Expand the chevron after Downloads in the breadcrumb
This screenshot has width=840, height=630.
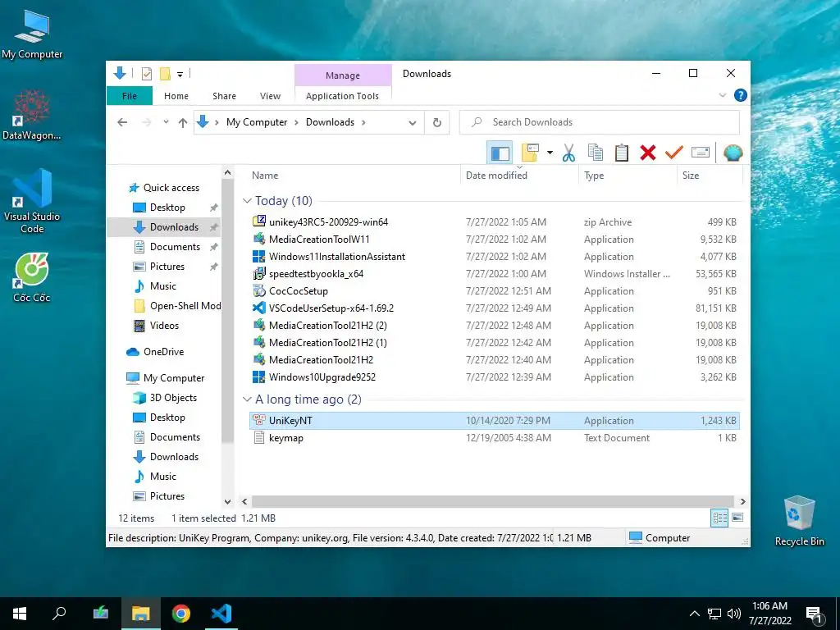click(x=363, y=122)
